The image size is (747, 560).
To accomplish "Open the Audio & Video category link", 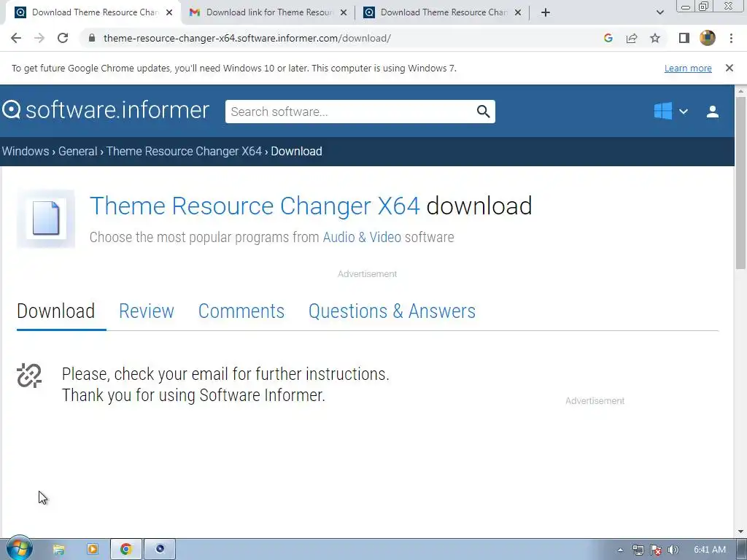I will coord(362,237).
